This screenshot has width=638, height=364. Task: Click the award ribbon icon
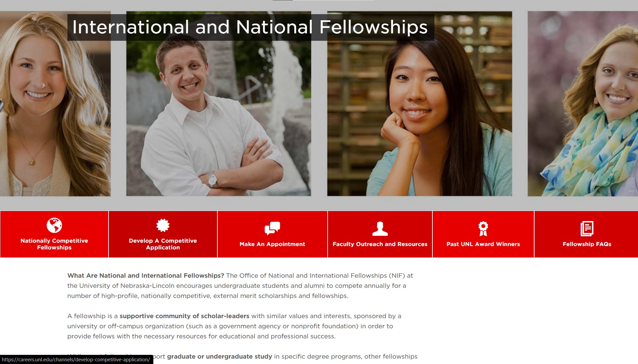point(483,229)
